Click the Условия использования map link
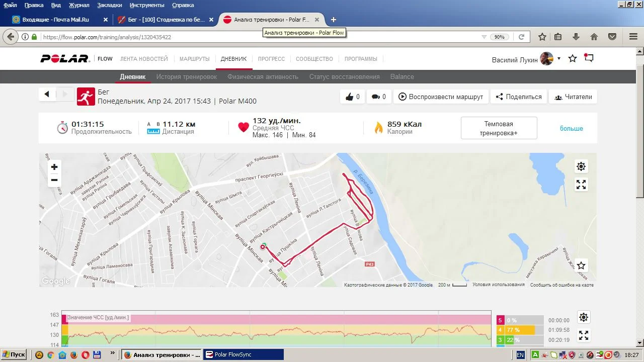This screenshot has height=362, width=644. (x=499, y=285)
